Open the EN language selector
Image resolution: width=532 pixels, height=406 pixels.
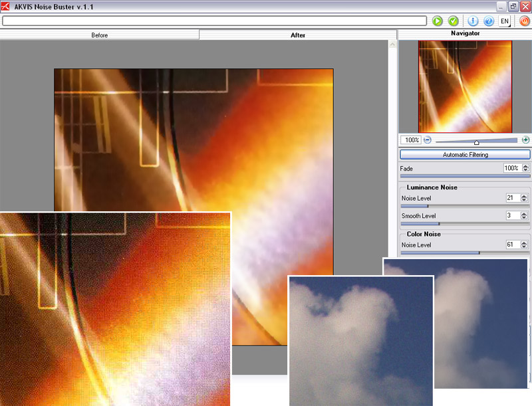coord(505,21)
